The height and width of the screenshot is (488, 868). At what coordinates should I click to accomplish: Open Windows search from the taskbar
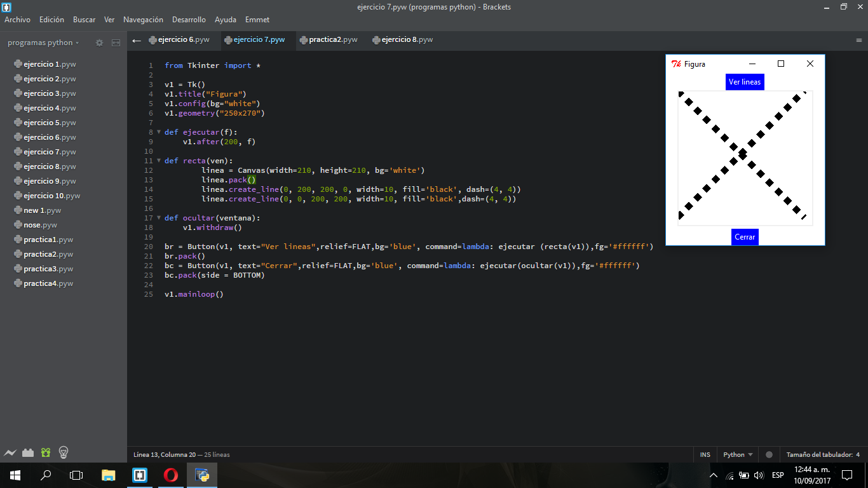(x=44, y=475)
